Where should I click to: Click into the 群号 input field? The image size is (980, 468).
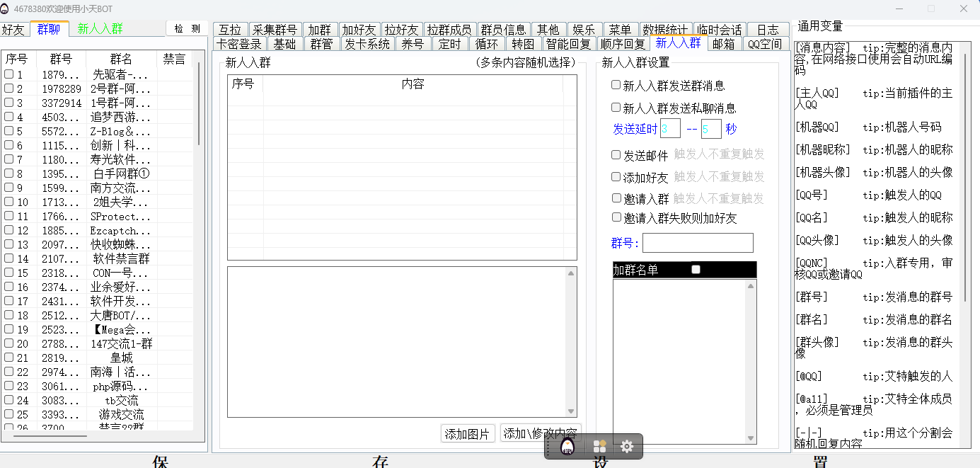point(697,243)
